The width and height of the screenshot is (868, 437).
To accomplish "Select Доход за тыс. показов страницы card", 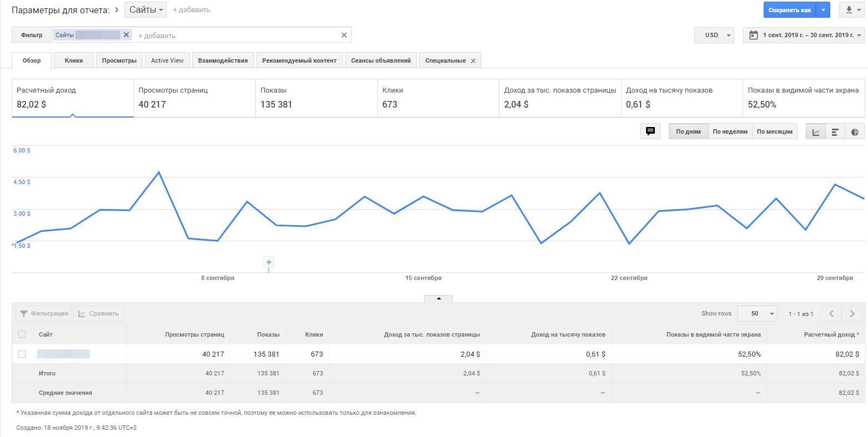I will (560, 98).
